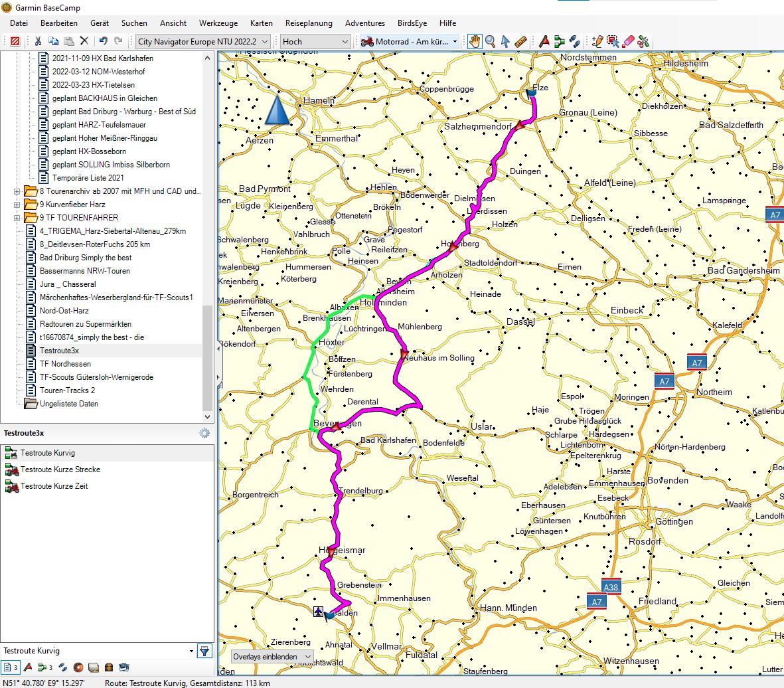Select the hand pan tool
This screenshot has width=784, height=688.
click(x=475, y=41)
